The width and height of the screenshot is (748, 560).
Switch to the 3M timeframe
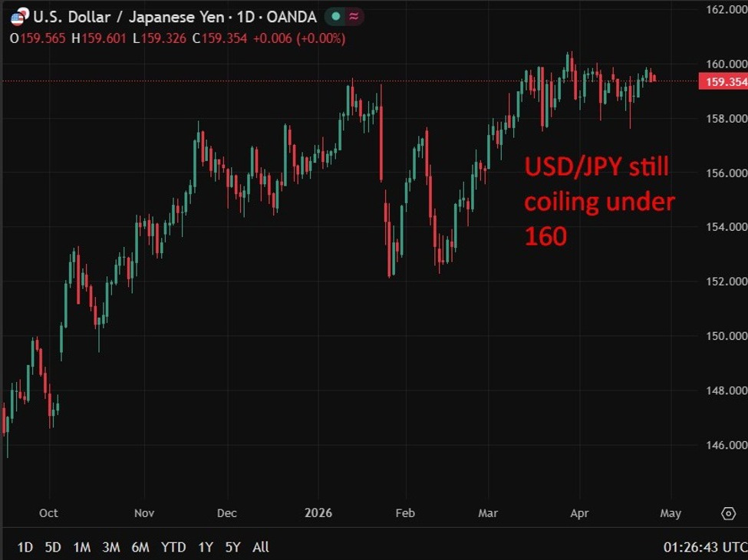coord(110,548)
